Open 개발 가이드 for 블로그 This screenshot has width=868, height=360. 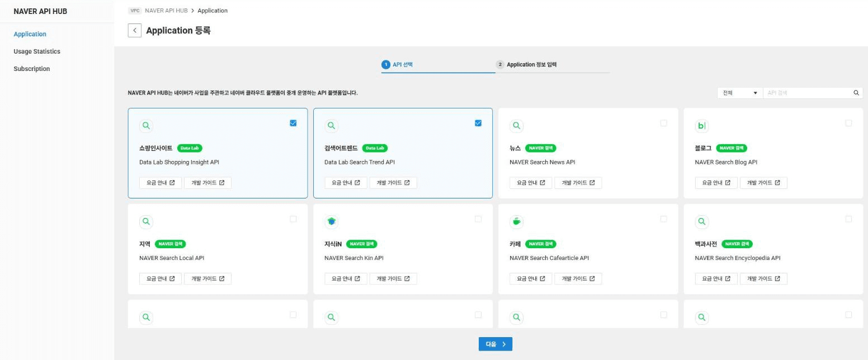tap(763, 183)
